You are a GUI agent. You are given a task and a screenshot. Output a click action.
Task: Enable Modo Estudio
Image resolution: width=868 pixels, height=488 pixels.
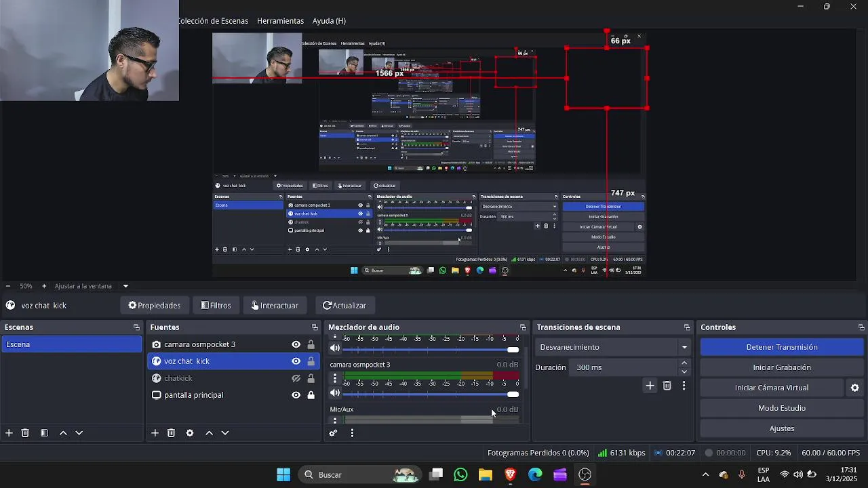pyautogui.click(x=782, y=408)
